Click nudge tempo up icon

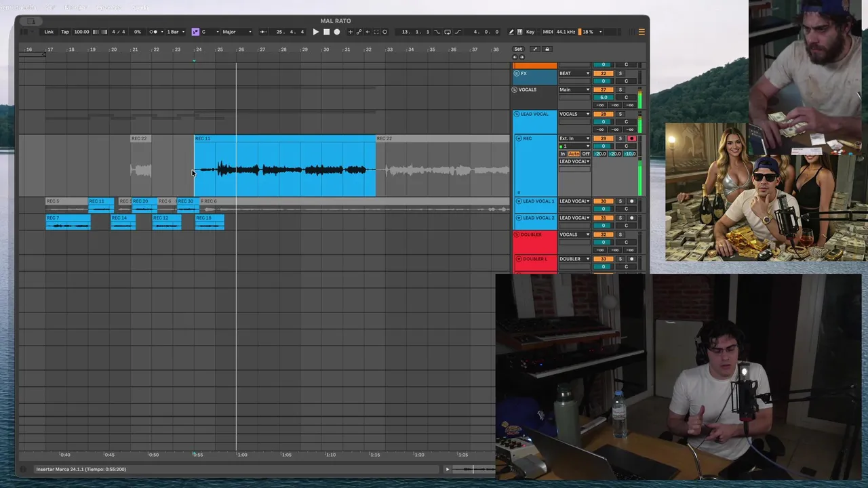pos(104,32)
